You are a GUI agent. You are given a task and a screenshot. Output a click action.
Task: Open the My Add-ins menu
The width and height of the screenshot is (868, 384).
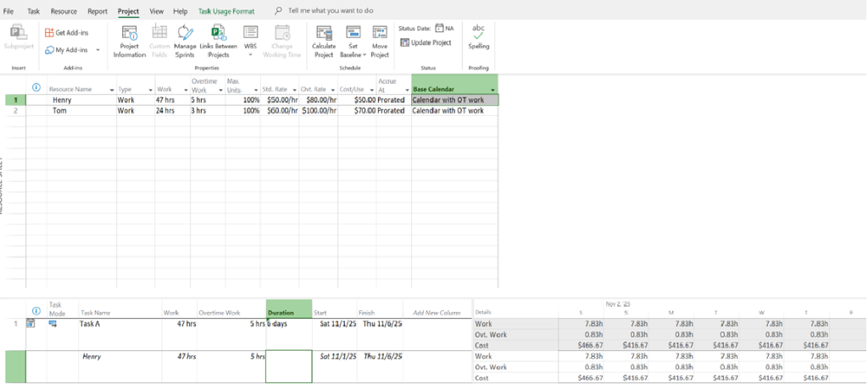73,50
